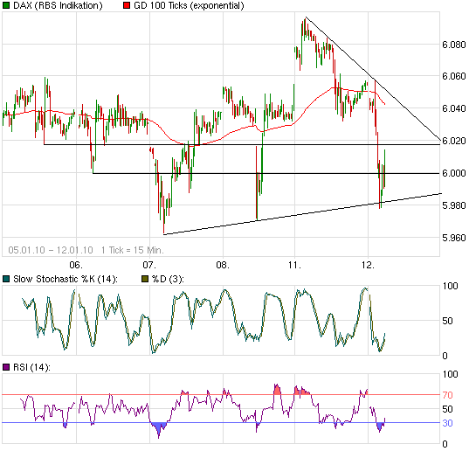Click the 5.960 price axis label

tap(454, 238)
